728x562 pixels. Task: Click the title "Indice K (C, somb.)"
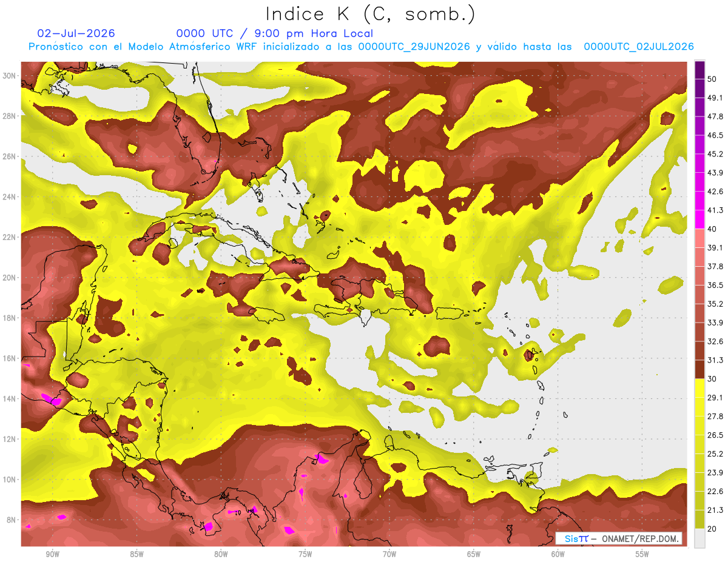pyautogui.click(x=371, y=14)
